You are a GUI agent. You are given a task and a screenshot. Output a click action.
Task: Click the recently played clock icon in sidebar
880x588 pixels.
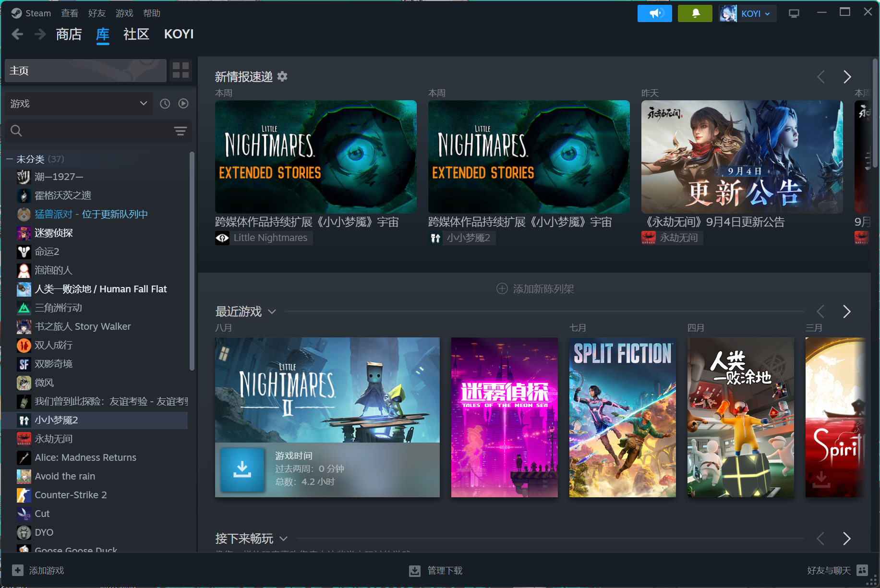coord(165,103)
